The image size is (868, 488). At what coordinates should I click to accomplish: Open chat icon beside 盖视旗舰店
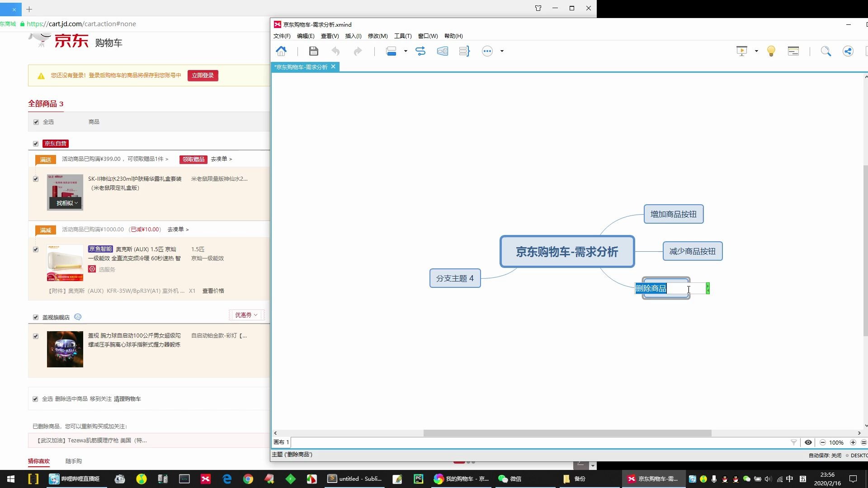tap(78, 317)
